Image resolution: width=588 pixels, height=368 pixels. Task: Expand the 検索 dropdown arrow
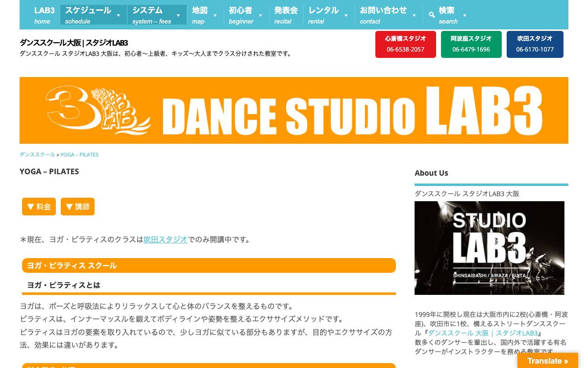point(465,16)
